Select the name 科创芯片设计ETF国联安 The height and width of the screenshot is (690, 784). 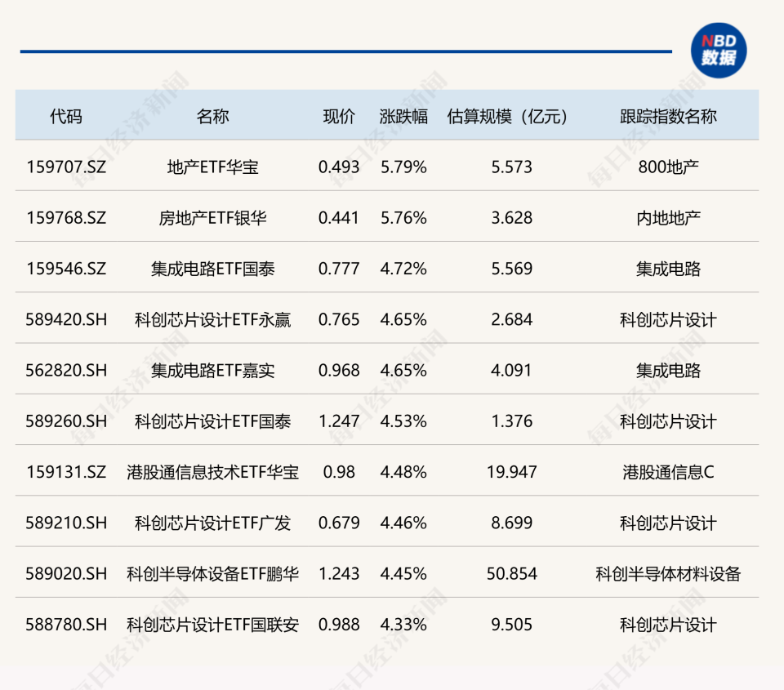click(x=212, y=625)
